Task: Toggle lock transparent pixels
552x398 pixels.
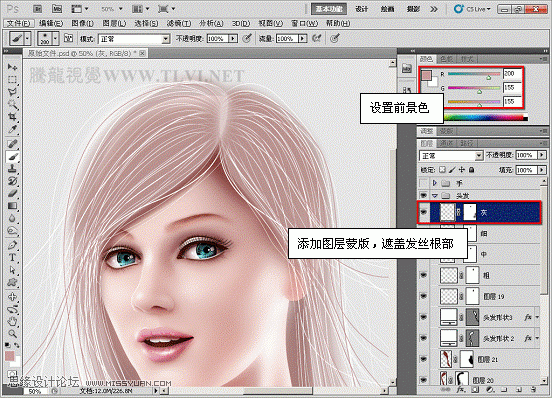Action: [x=443, y=170]
